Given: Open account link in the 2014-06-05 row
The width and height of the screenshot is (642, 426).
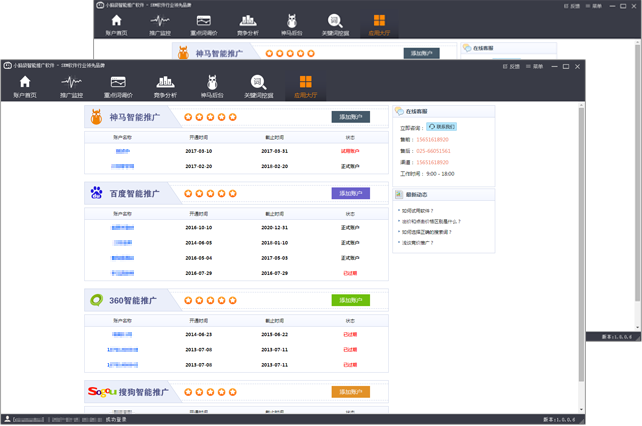Looking at the screenshot, I should tap(122, 242).
